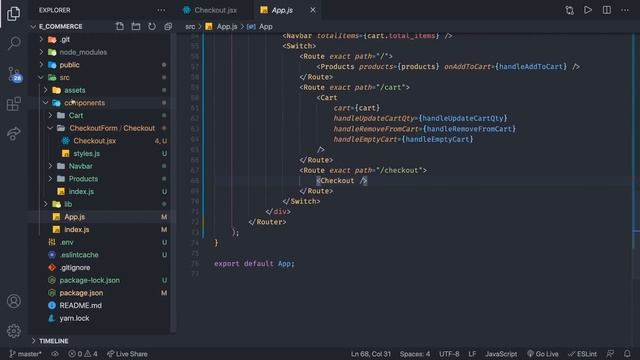Click src in the breadcrumb
640x360 pixels.
point(190,27)
